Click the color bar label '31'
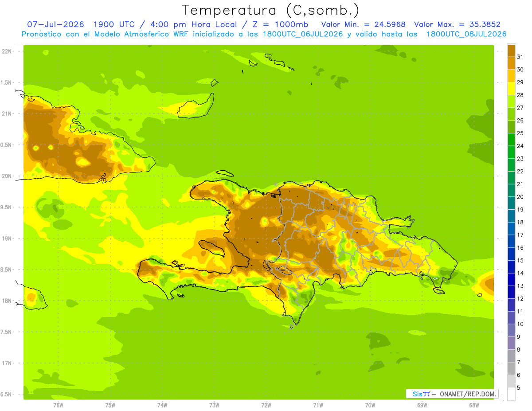Viewport: 532px width, 411px height. point(520,56)
